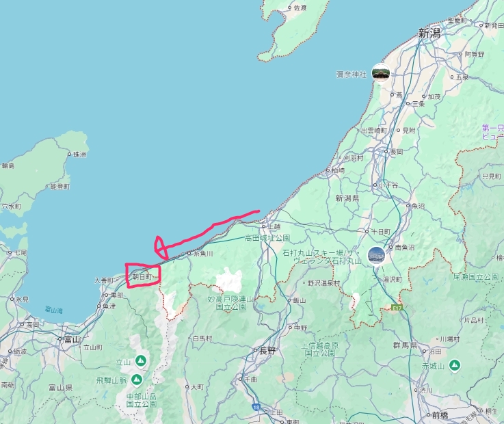Image resolution: width=504 pixels, height=424 pixels.
Task: Select the 上信越高原国立公園 label
Action: pos(319,349)
